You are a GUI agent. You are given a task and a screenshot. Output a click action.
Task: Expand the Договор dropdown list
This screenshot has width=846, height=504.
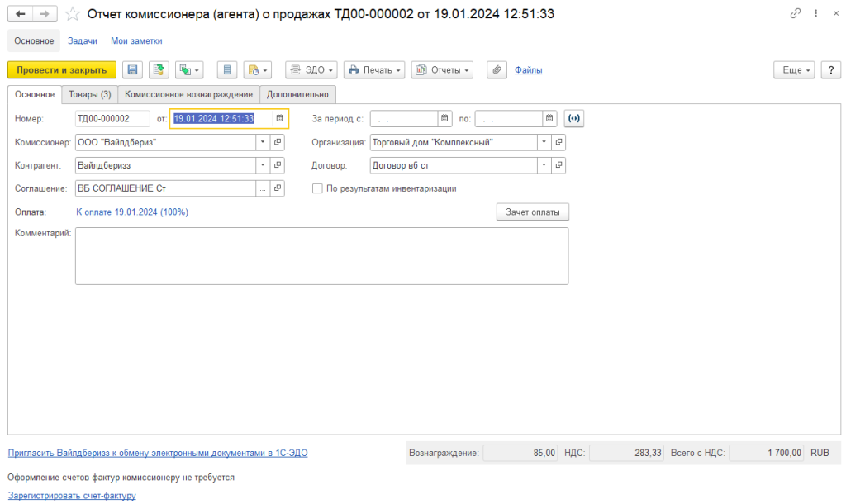click(x=544, y=165)
